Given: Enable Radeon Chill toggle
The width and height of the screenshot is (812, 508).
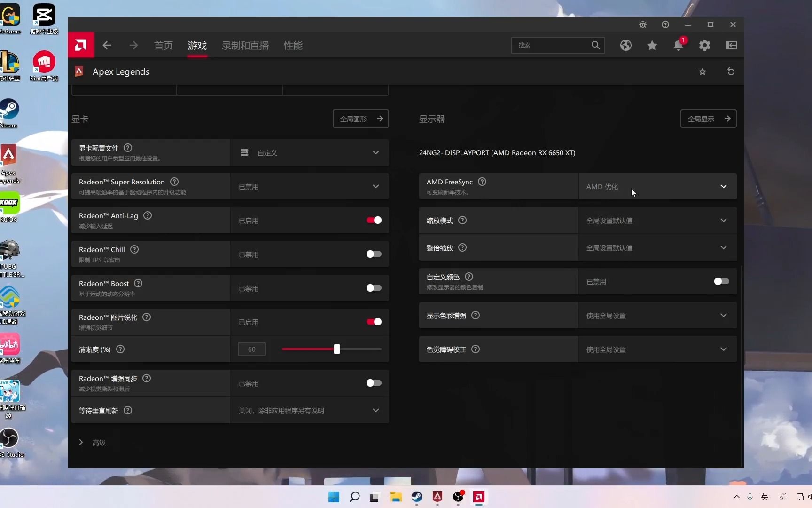Looking at the screenshot, I should [373, 254].
